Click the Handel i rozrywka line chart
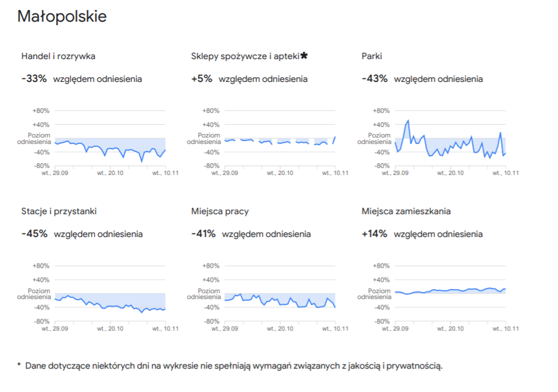This screenshot has height=392, width=558. coord(110,145)
